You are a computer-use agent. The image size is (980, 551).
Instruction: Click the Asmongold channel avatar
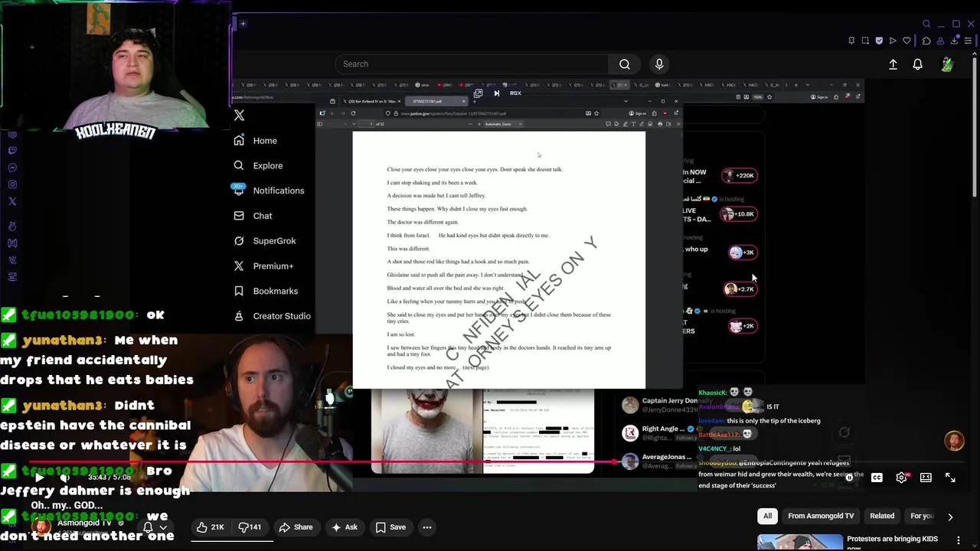42,527
